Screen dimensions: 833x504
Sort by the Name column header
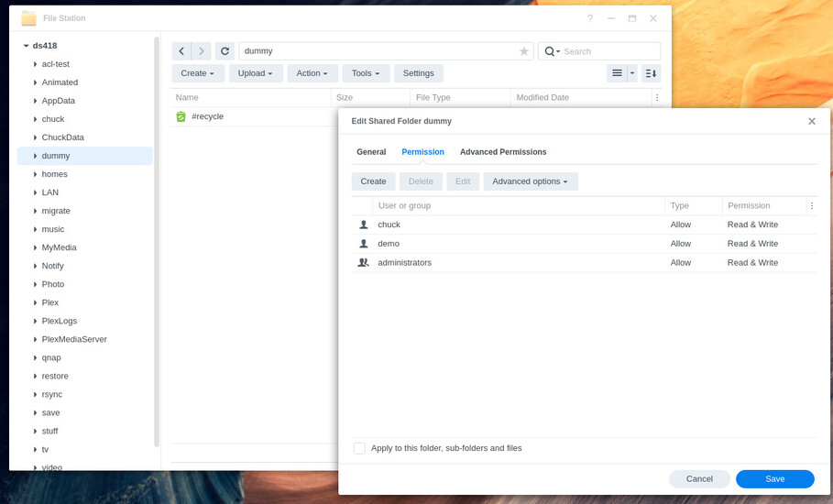tap(251, 98)
